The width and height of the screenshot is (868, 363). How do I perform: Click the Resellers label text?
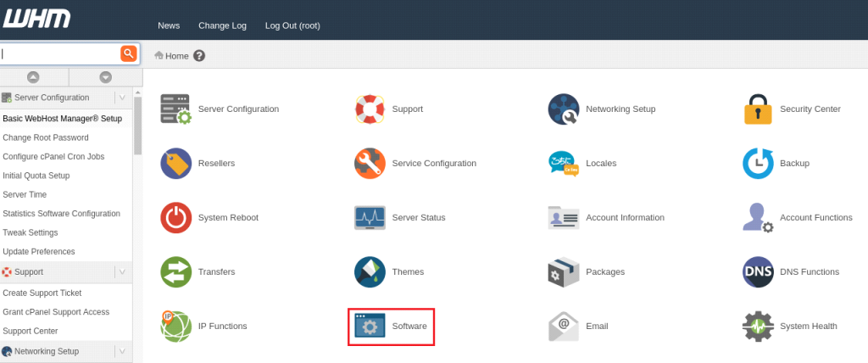click(216, 164)
